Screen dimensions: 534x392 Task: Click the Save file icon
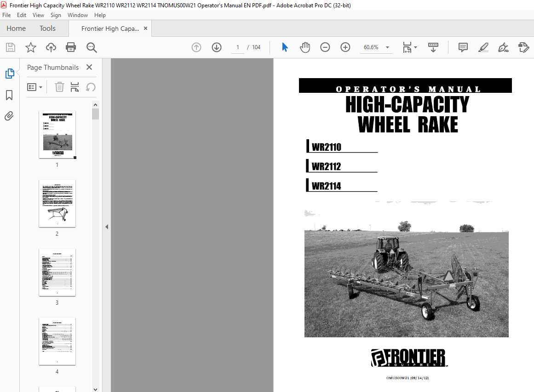click(x=11, y=47)
